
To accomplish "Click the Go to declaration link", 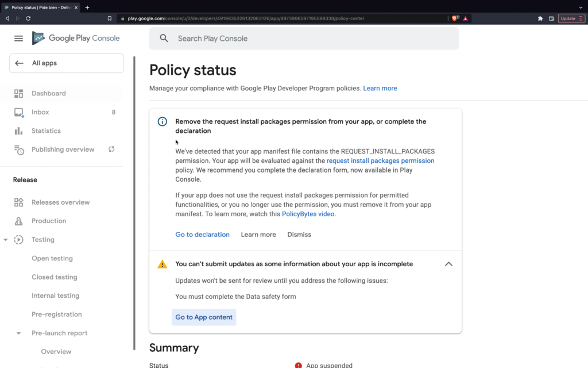I will pos(202,235).
